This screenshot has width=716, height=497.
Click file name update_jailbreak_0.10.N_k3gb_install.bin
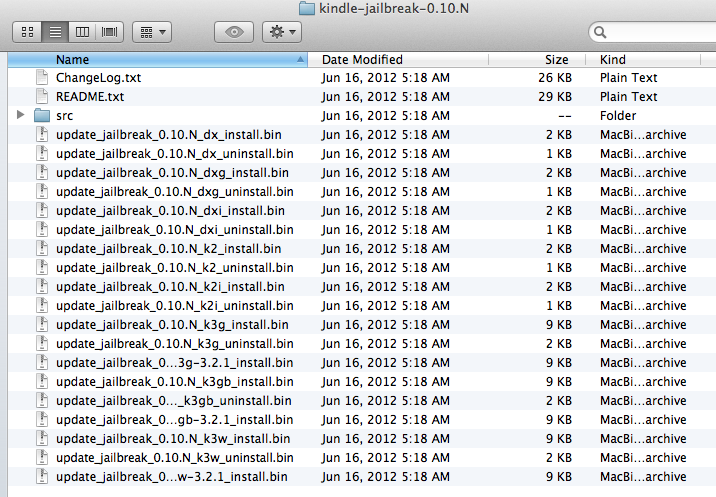tap(175, 382)
